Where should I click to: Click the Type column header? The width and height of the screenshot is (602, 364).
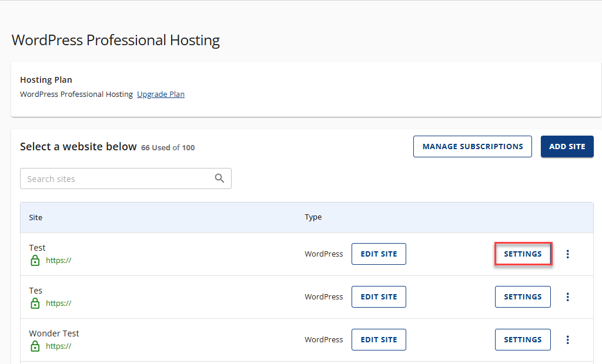tap(313, 217)
